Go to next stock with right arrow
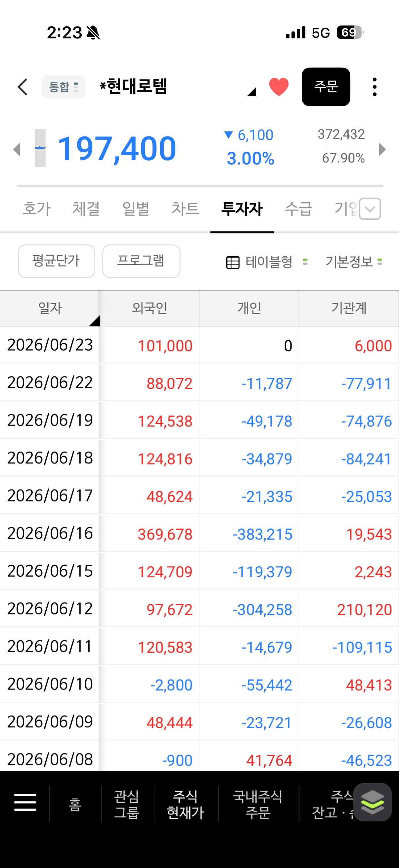 [x=382, y=149]
